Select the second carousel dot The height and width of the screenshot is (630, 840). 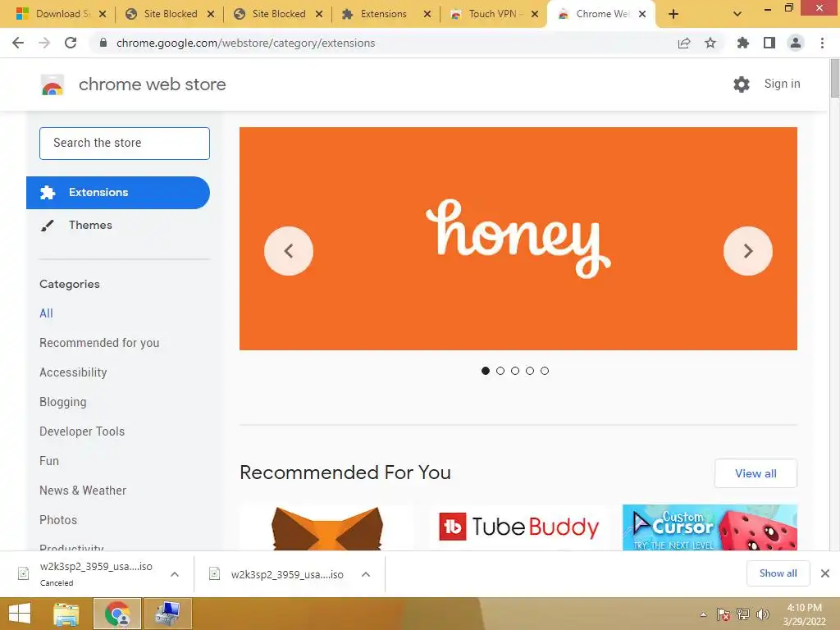[500, 371]
